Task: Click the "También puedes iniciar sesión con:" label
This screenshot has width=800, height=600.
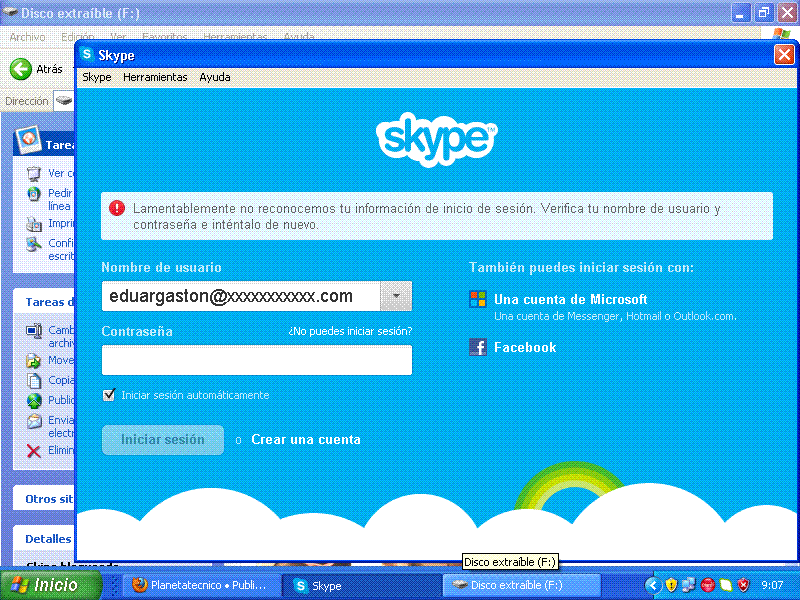Action: [582, 267]
